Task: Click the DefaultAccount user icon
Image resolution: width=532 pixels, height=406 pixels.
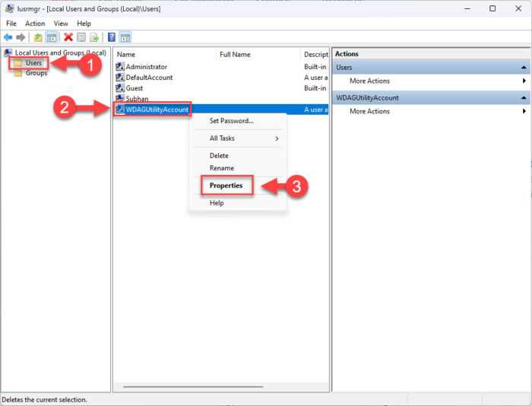Action: tap(120, 78)
